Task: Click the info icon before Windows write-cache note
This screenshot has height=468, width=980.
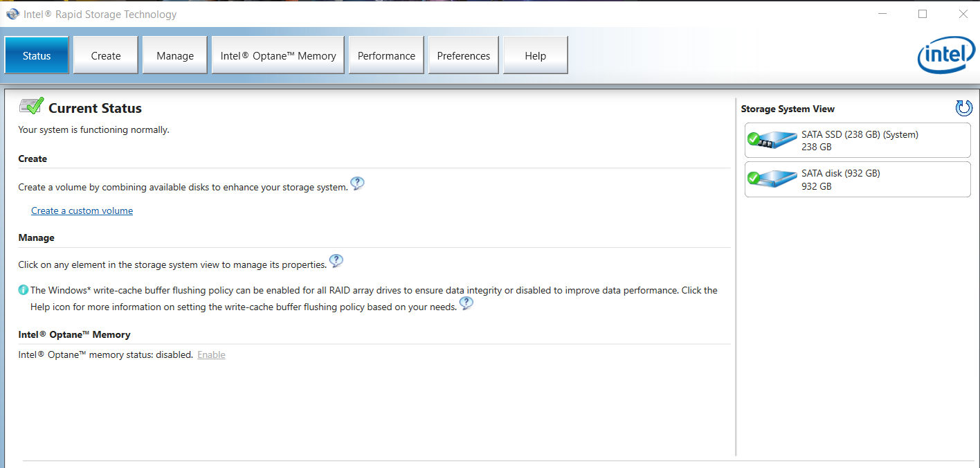Action: click(24, 290)
